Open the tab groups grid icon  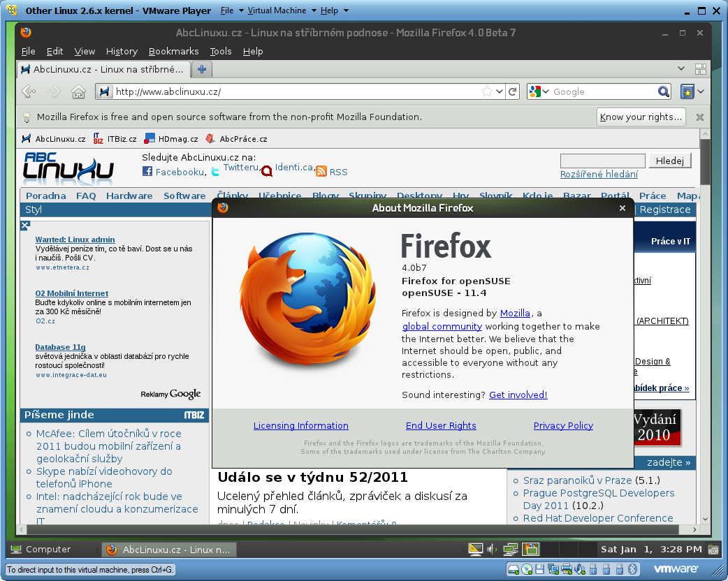[701, 69]
